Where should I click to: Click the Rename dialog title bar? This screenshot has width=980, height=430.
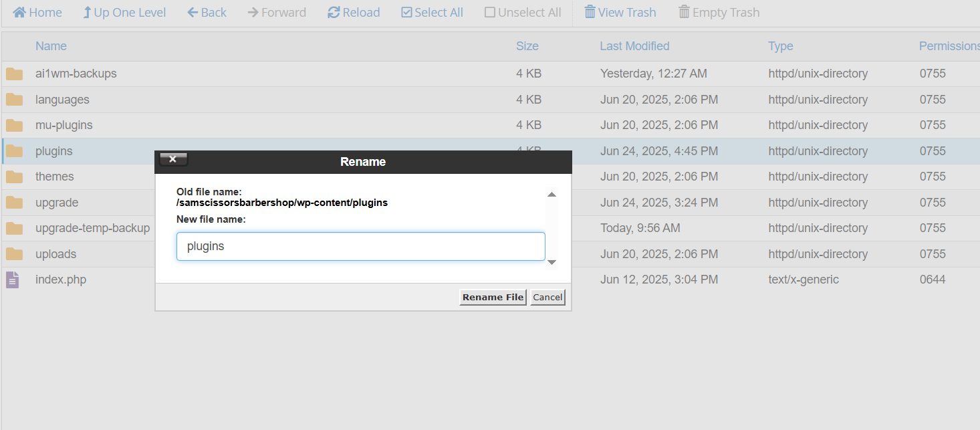(363, 162)
